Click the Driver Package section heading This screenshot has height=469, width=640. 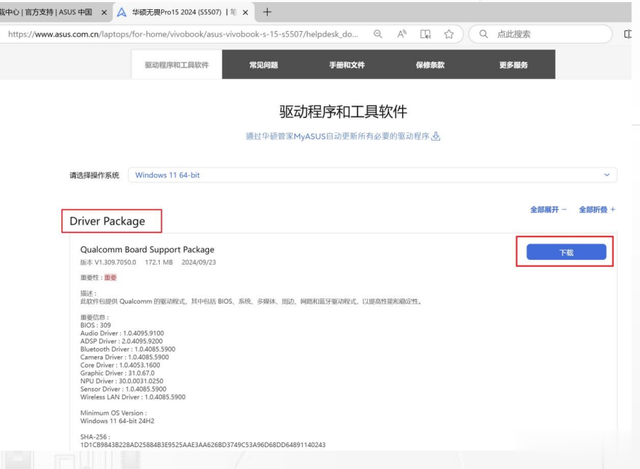coord(107,221)
